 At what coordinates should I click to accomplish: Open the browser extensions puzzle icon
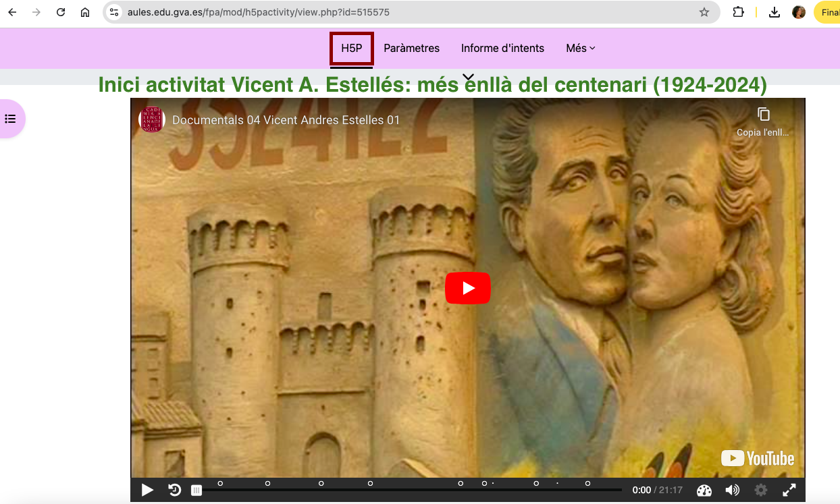(x=738, y=12)
